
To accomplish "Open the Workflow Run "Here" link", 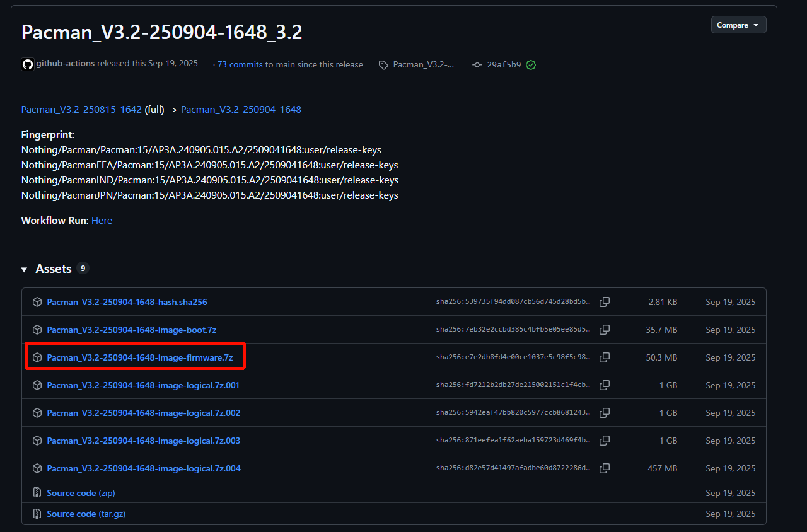I will tap(102, 221).
